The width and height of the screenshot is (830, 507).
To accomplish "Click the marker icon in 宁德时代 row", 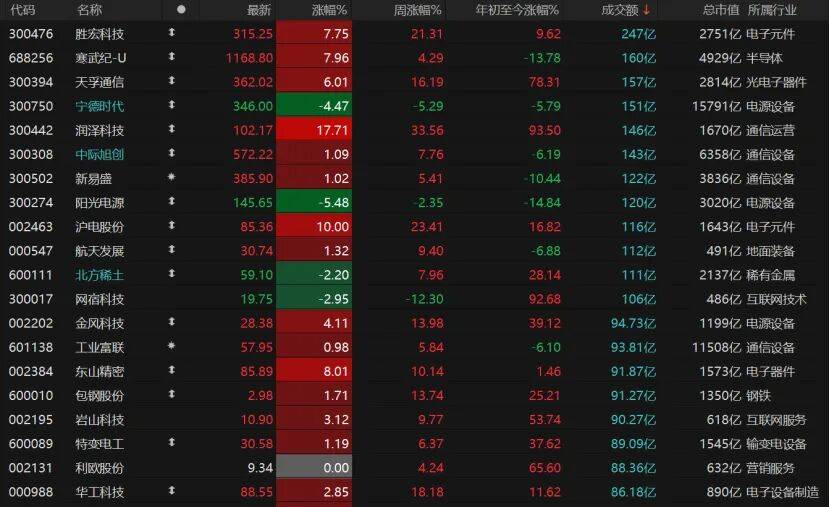I will click(x=170, y=106).
